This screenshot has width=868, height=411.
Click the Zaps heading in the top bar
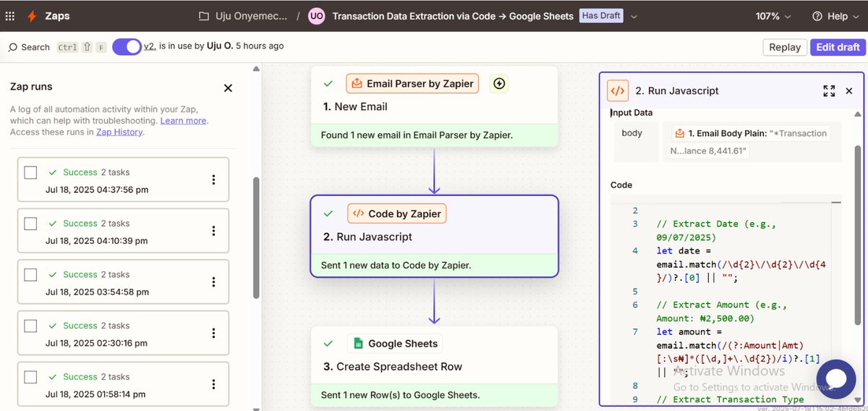click(57, 16)
